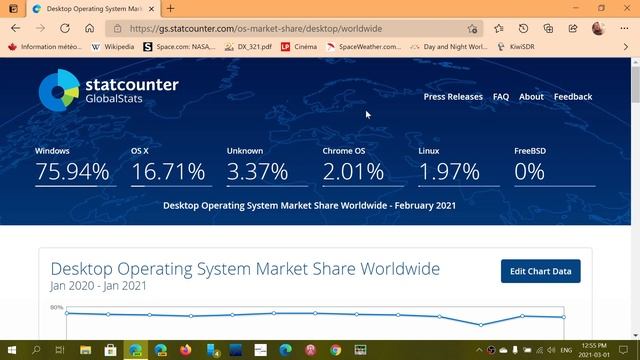
Task: Open the Cinéma bookmark
Action: point(299,47)
